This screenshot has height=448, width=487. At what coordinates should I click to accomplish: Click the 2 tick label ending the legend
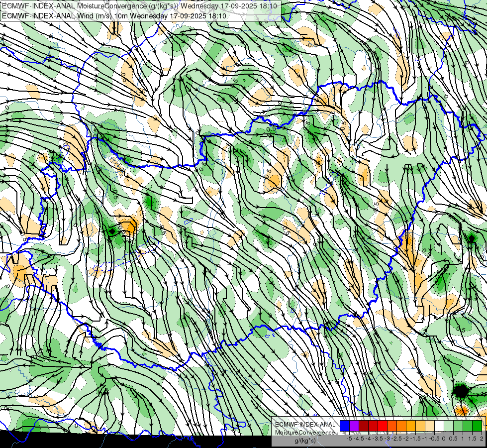(x=482, y=439)
